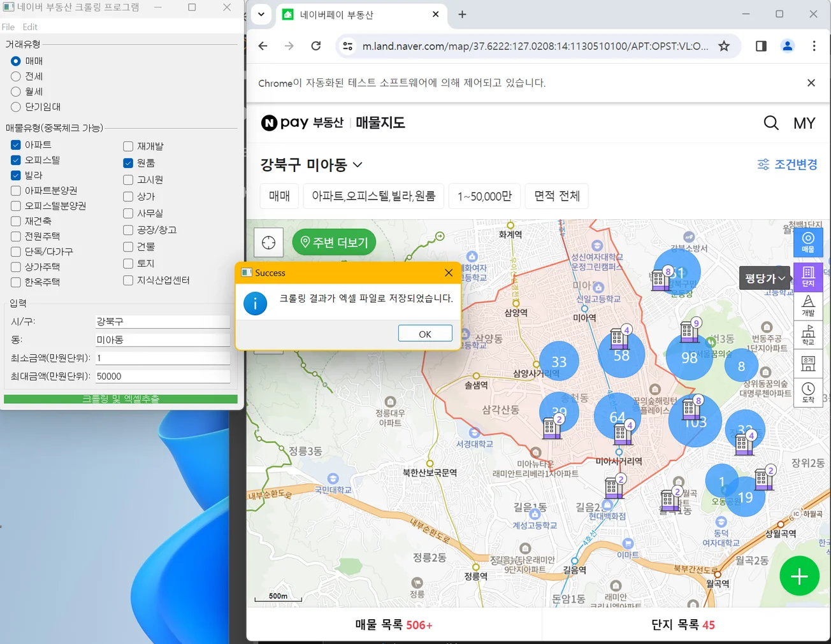The height and width of the screenshot is (644, 831).
Task: Check the 재건축 checkbox
Action: tap(16, 221)
